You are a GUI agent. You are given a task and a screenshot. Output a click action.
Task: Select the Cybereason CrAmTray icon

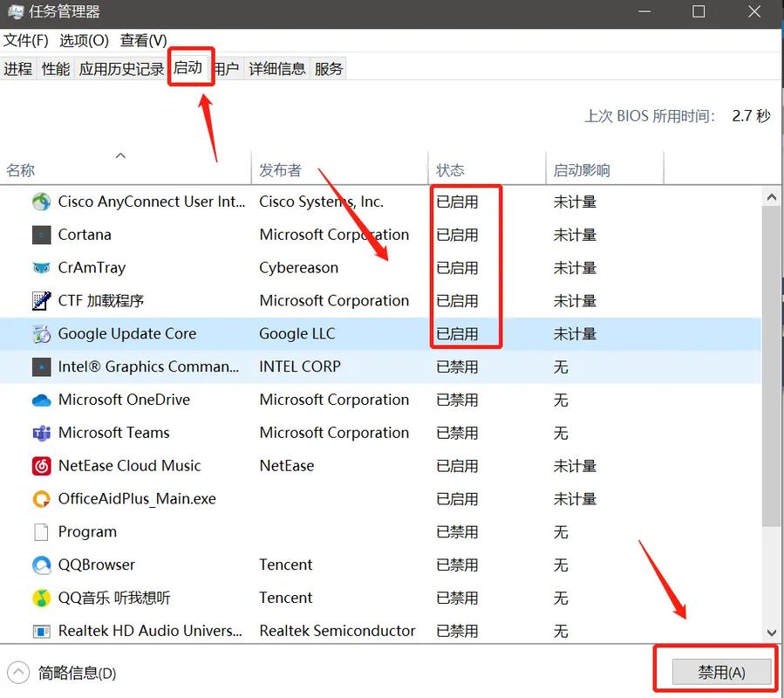pyautogui.click(x=41, y=268)
